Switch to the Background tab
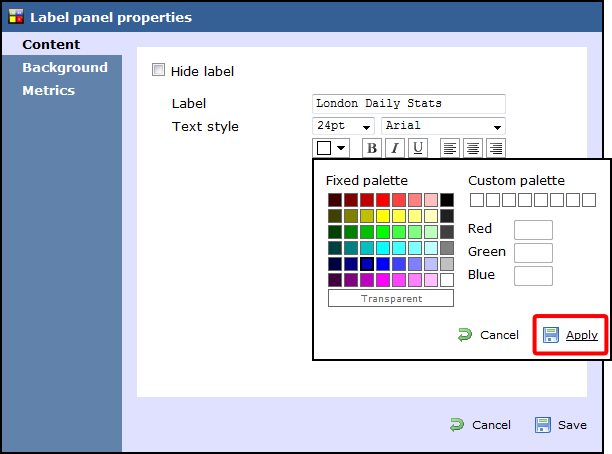 [65, 68]
